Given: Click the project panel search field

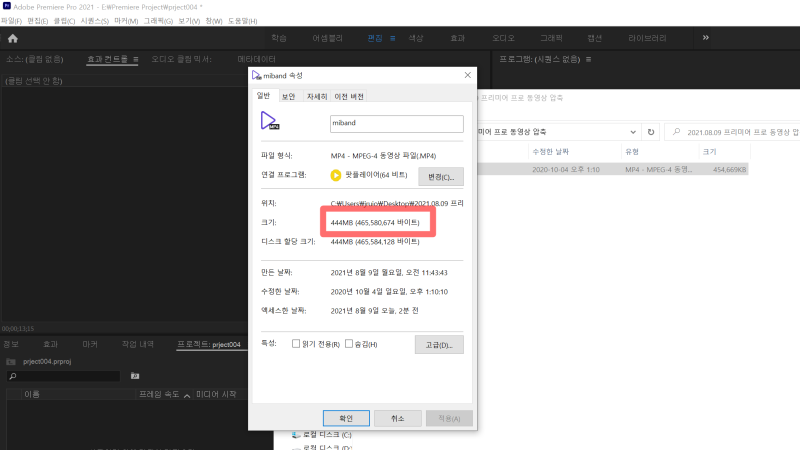Looking at the screenshot, I should point(63,376).
